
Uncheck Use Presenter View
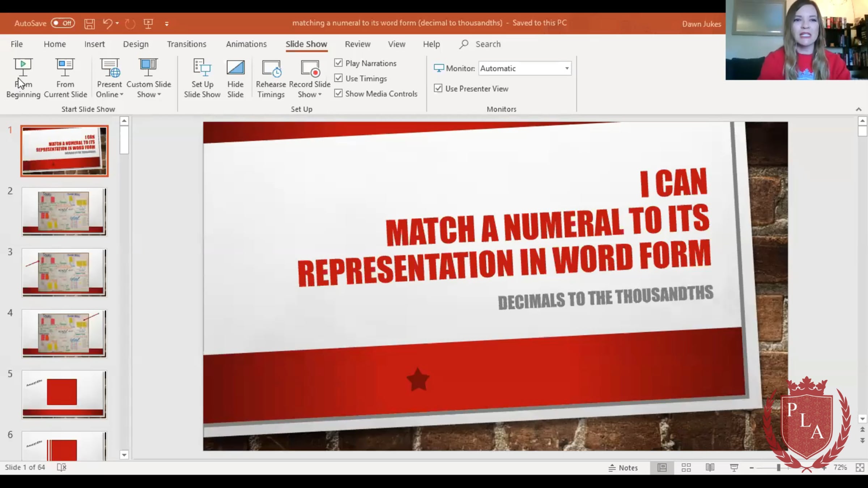point(438,88)
